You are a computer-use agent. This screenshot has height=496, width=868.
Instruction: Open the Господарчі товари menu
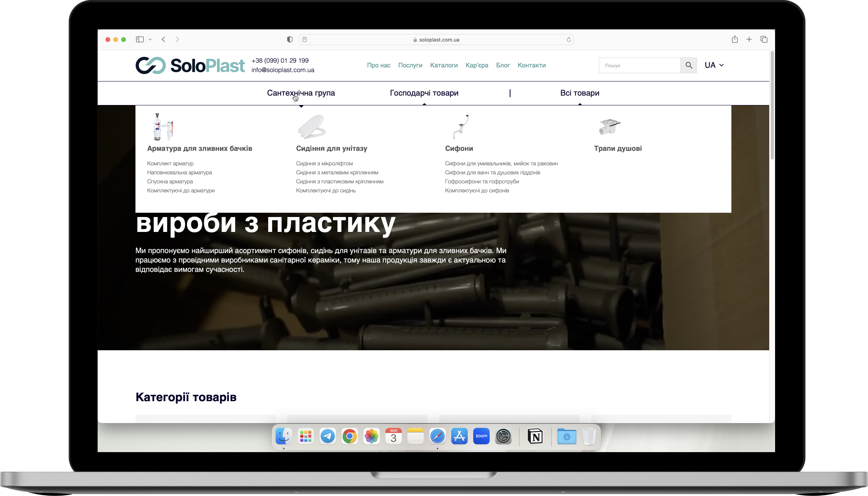[x=424, y=93]
